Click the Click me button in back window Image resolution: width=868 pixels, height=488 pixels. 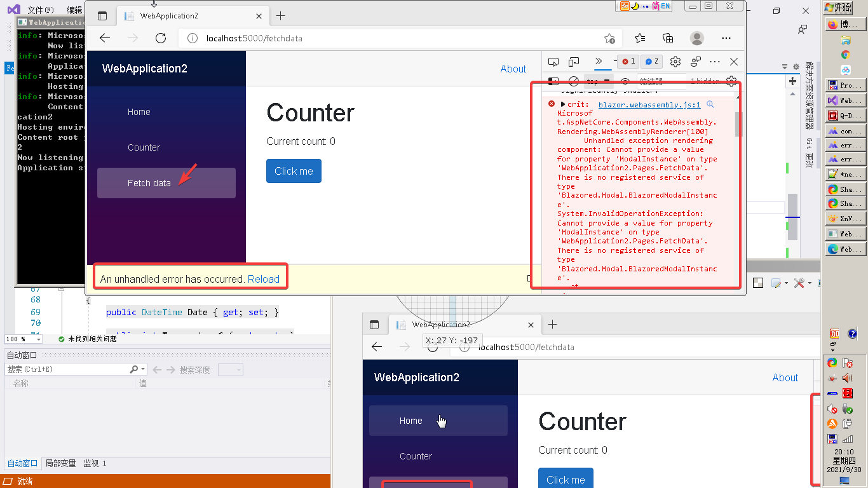pos(566,479)
